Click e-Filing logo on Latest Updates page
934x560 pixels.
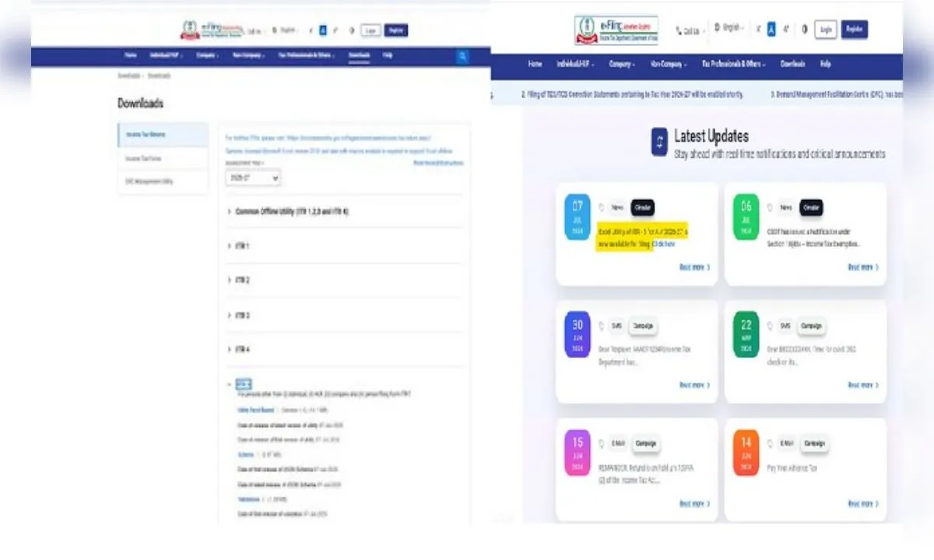point(617,30)
